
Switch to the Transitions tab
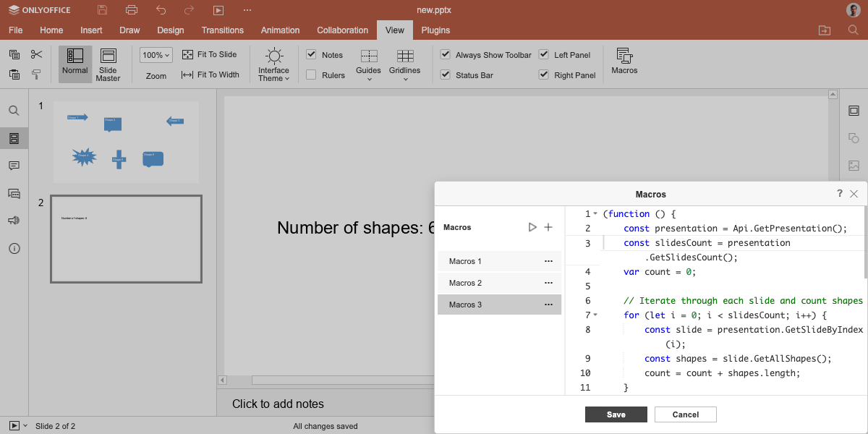point(223,30)
